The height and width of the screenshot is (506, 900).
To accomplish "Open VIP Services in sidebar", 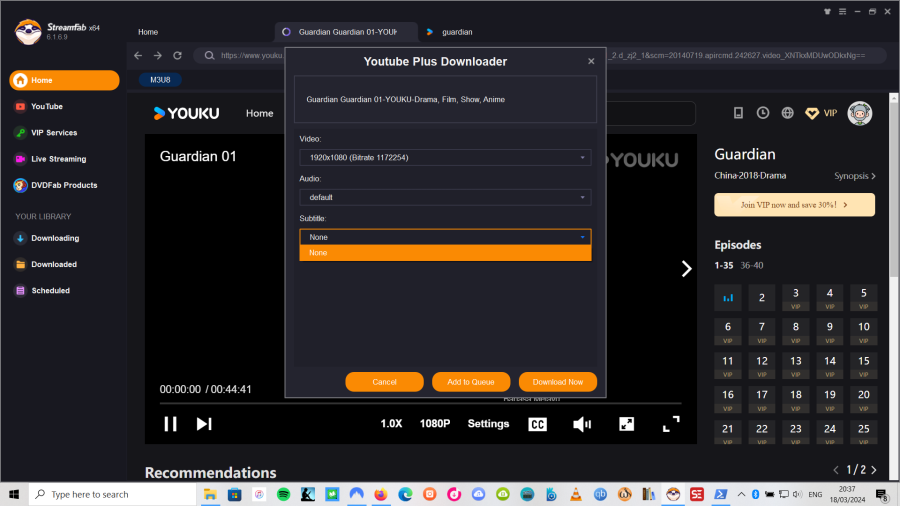I will pyautogui.click(x=53, y=133).
